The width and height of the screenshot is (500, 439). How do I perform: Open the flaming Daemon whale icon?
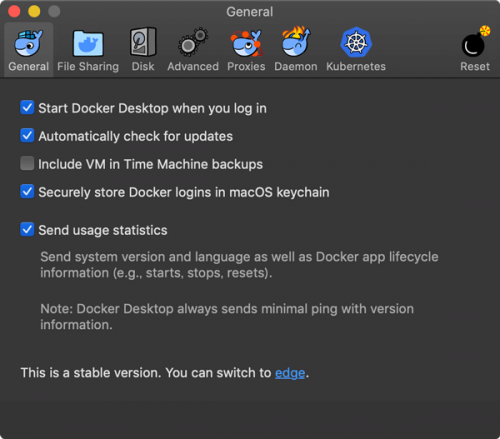click(296, 42)
